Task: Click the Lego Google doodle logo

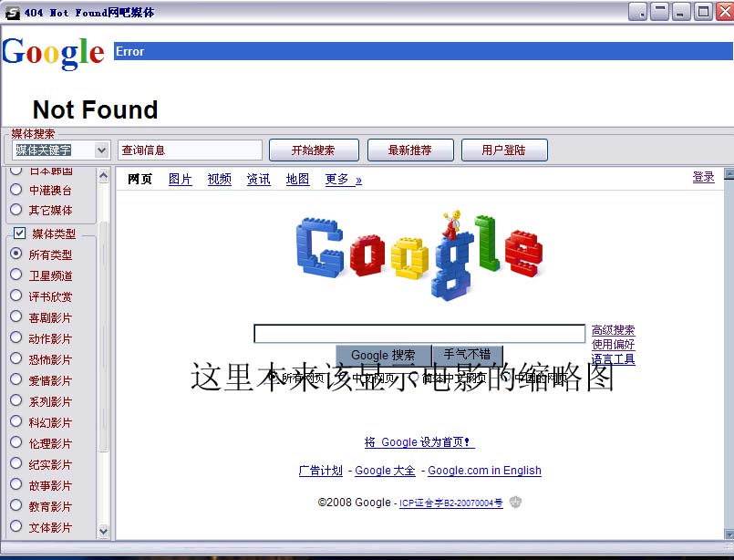Action: [420, 255]
